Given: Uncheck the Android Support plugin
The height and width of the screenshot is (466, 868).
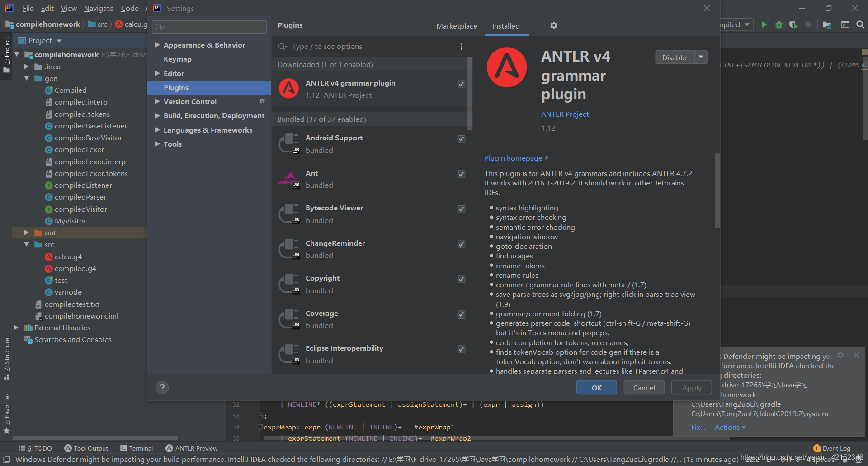Looking at the screenshot, I should [x=461, y=139].
